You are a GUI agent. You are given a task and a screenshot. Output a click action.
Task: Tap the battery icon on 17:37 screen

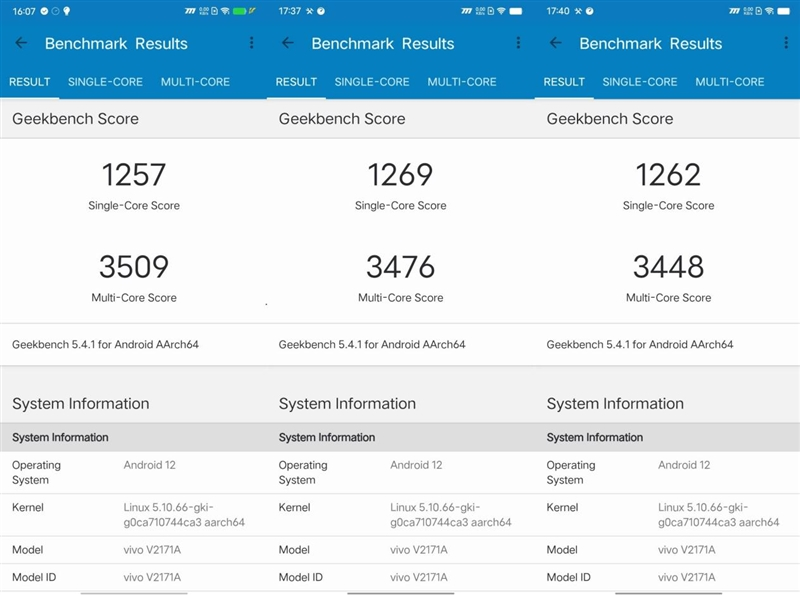[516, 11]
